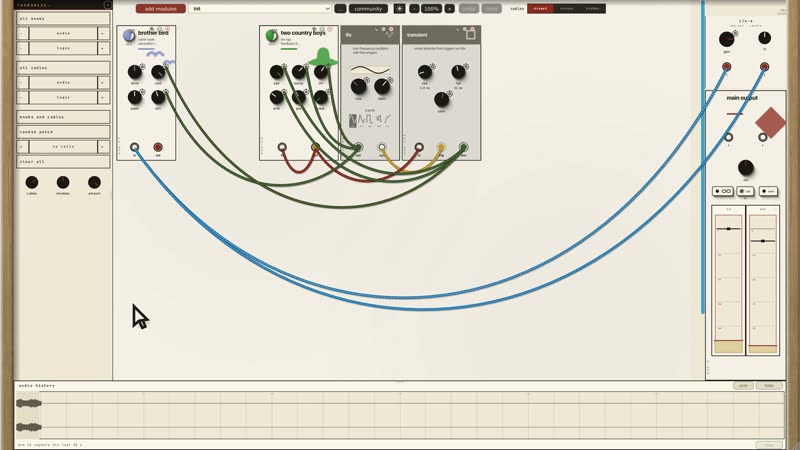Click lfo rate knob
This screenshot has height=450, width=800.
359,87
